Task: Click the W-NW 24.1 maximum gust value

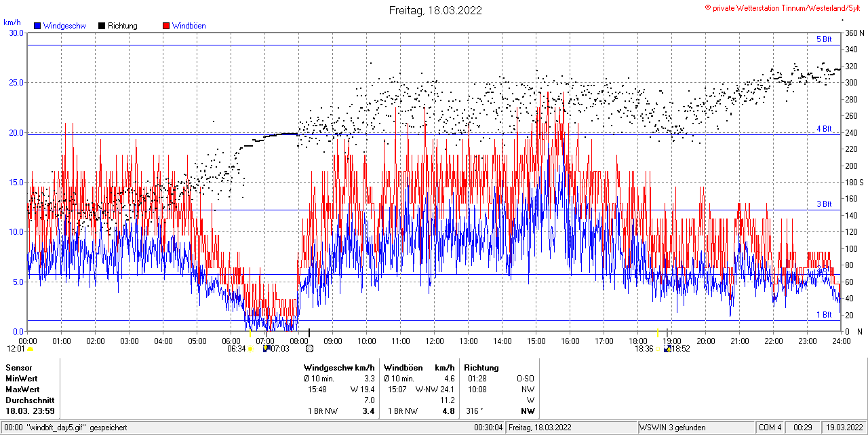Action: [x=435, y=390]
